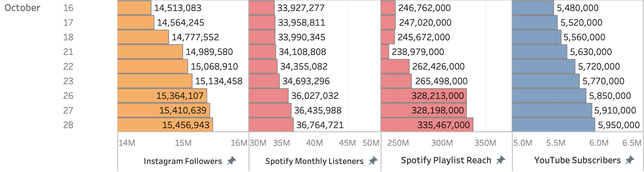644x172 pixels.
Task: Click the October month header label
Action: click(22, 8)
